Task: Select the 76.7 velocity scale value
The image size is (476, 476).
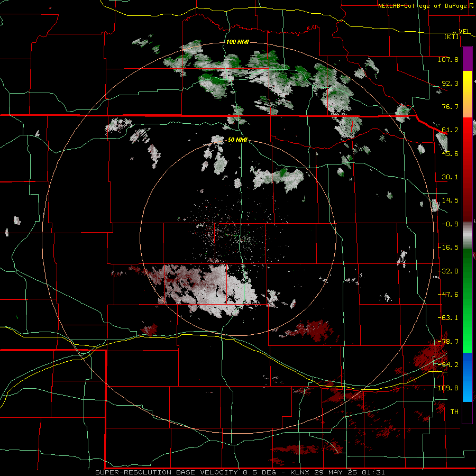Action: [450, 106]
